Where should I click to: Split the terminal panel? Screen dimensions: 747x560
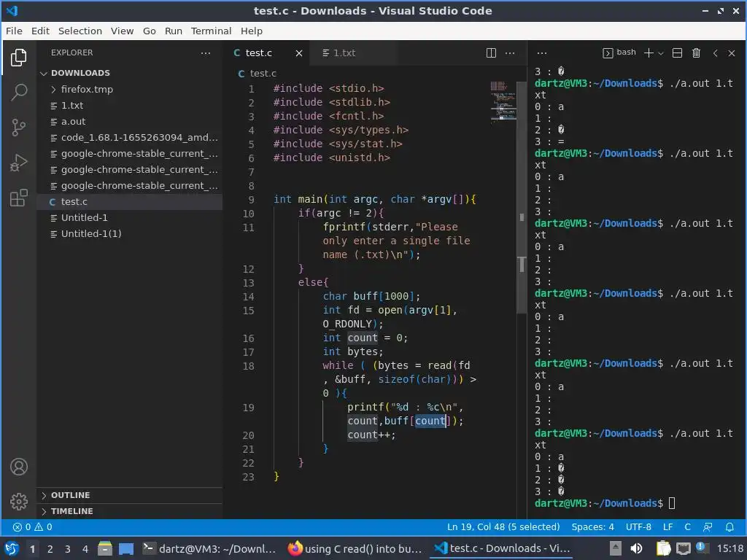tap(677, 52)
